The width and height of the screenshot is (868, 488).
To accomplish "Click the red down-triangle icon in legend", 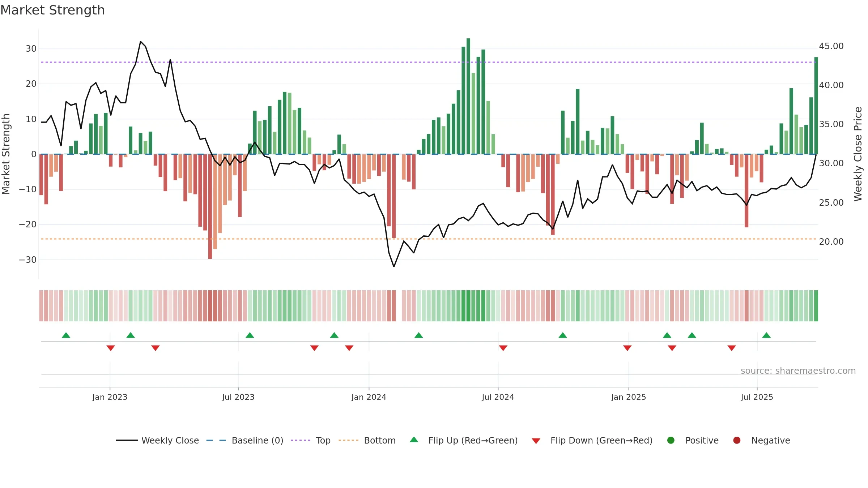I will (x=536, y=441).
